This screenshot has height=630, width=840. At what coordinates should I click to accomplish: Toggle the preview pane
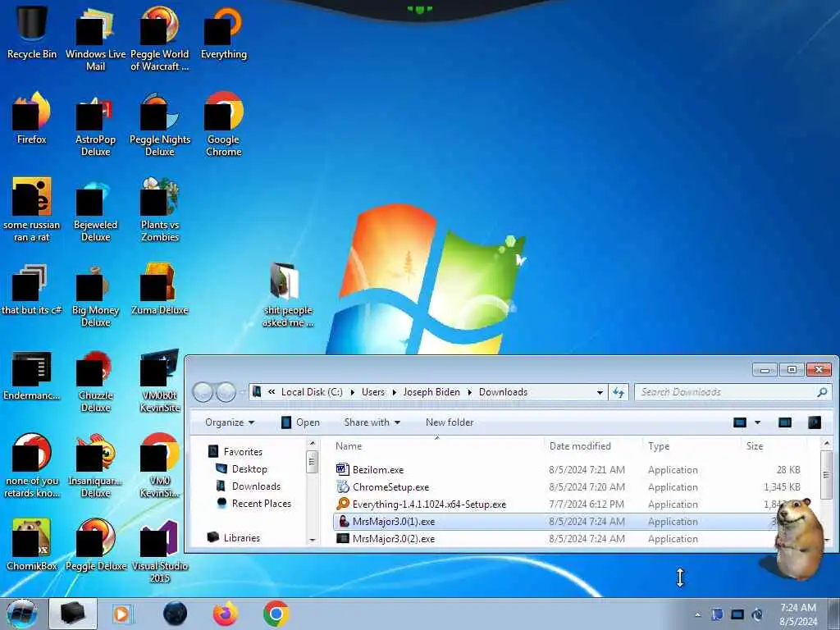click(785, 422)
